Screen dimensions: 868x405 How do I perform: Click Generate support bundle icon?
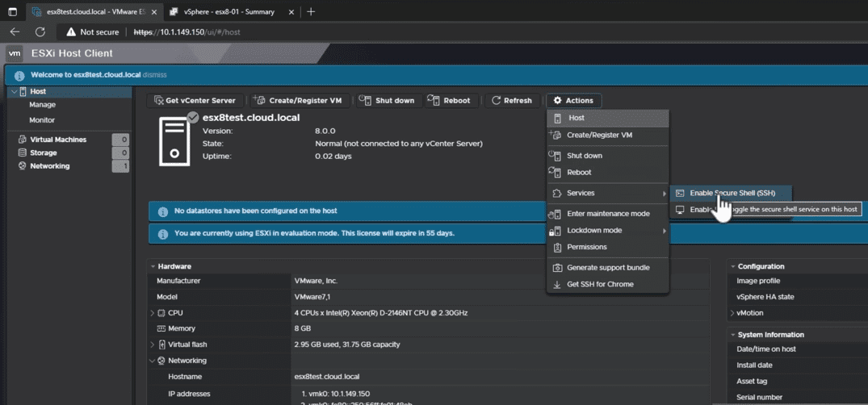[x=557, y=268]
